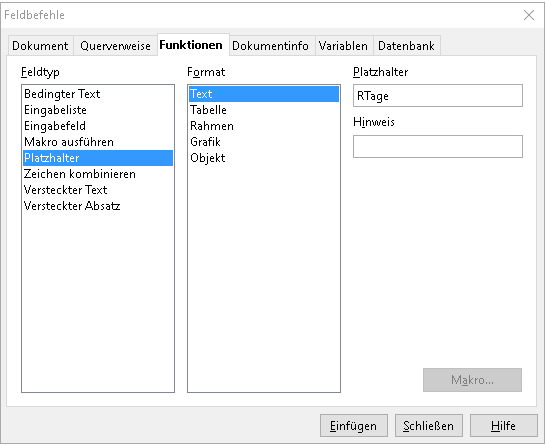Open the Datenbank tab

pos(406,46)
